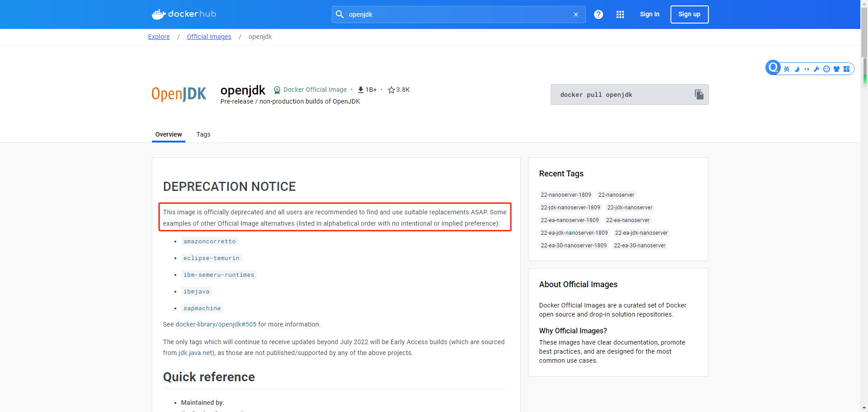
Task: Open the amazoncorretto image link
Action: tap(210, 242)
